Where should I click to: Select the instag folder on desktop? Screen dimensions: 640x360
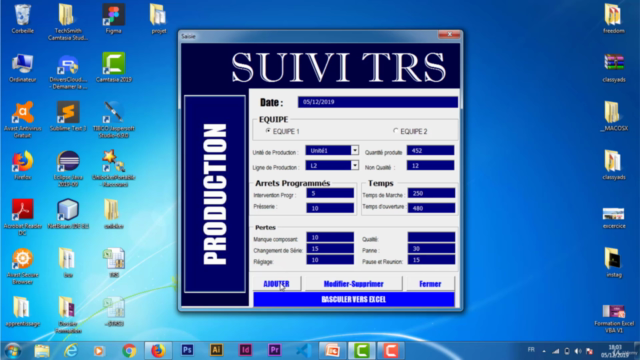(x=613, y=263)
